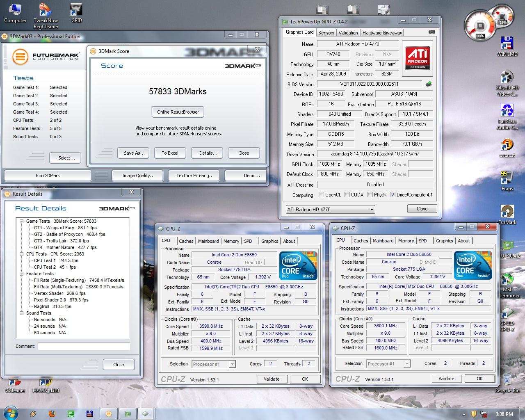Open the FurMark desktop shortcut
Viewport: 525px width, 420px height.
pos(507,215)
